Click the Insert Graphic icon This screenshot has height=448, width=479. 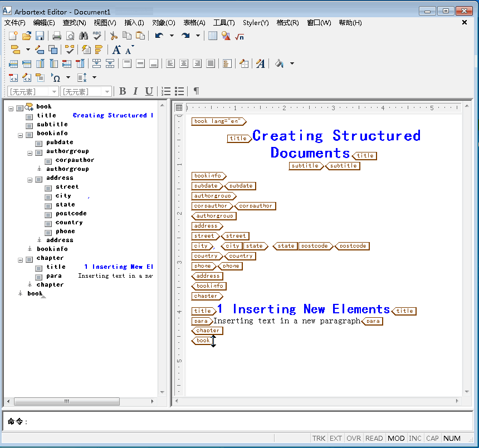[226, 36]
